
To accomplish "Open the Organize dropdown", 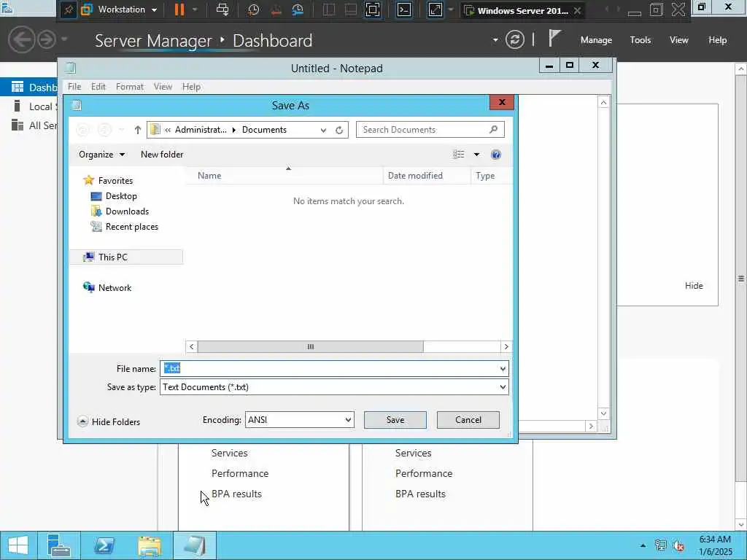I will (101, 155).
